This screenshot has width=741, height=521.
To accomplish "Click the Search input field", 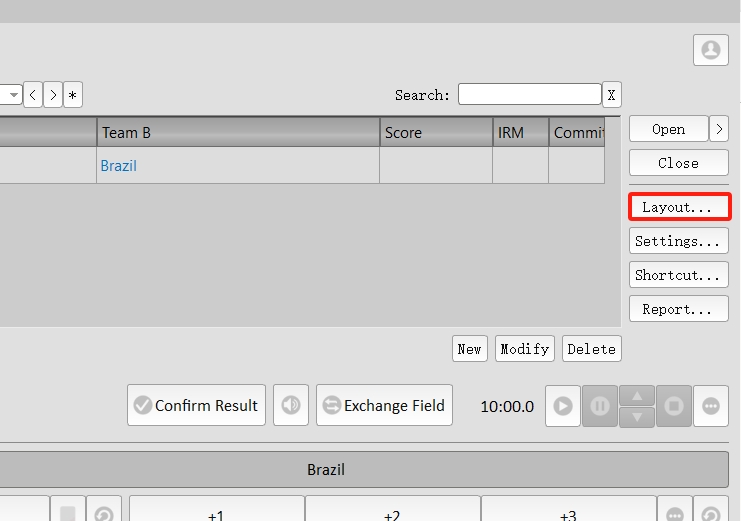I will (529, 95).
